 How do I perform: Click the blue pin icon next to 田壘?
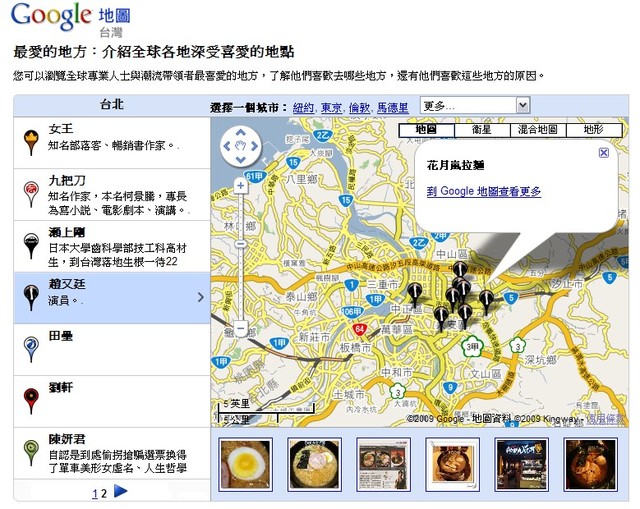(x=31, y=349)
